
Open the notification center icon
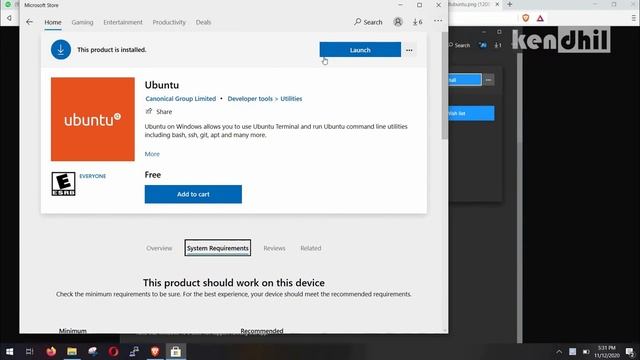[x=630, y=352]
